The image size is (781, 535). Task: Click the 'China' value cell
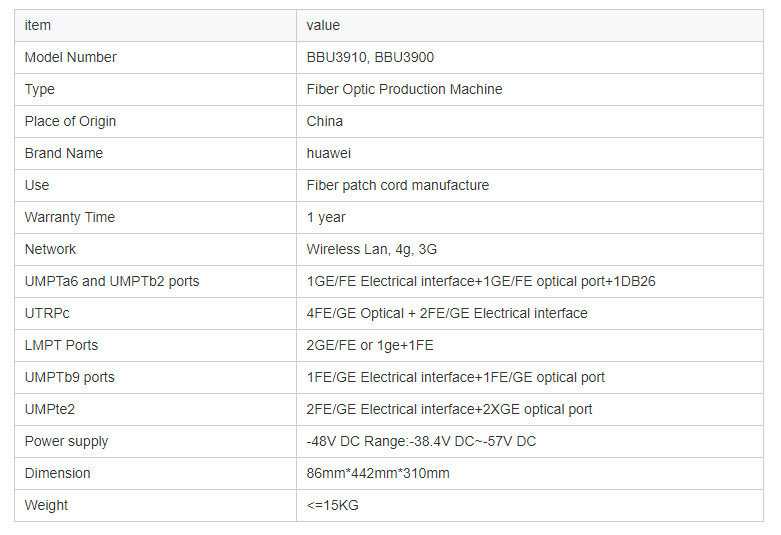(x=325, y=121)
